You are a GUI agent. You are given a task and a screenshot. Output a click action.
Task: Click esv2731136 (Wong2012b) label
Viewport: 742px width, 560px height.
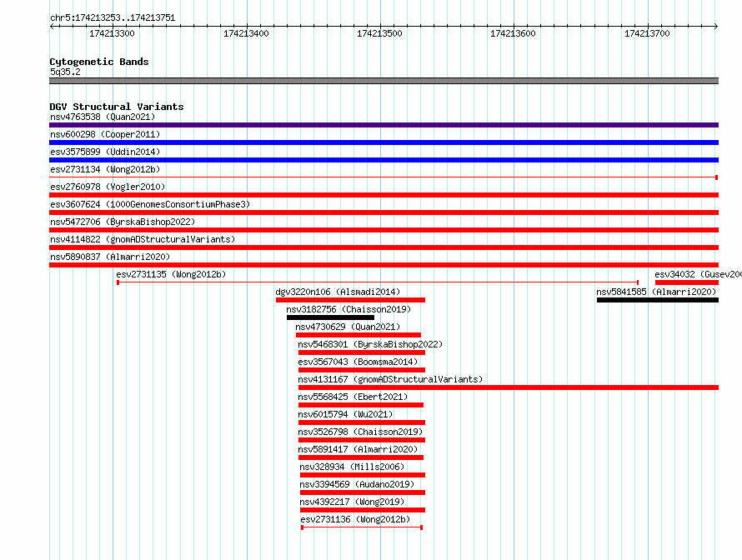coord(355,519)
